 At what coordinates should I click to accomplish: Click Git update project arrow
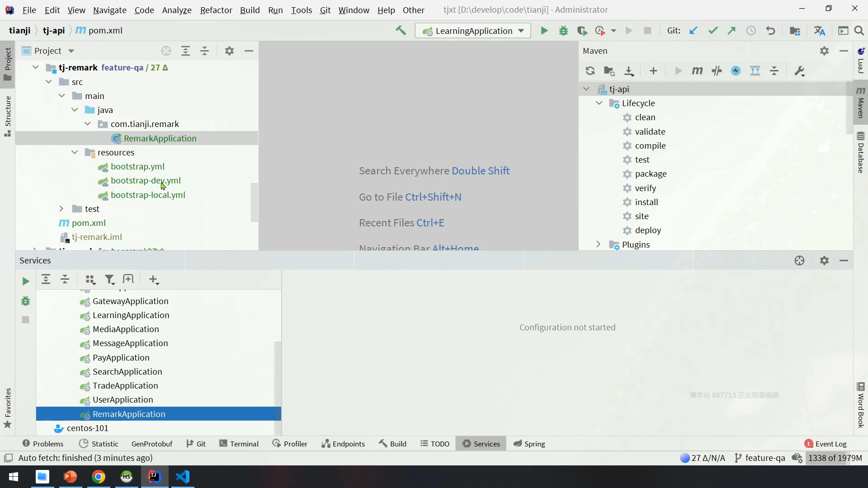pos(693,31)
